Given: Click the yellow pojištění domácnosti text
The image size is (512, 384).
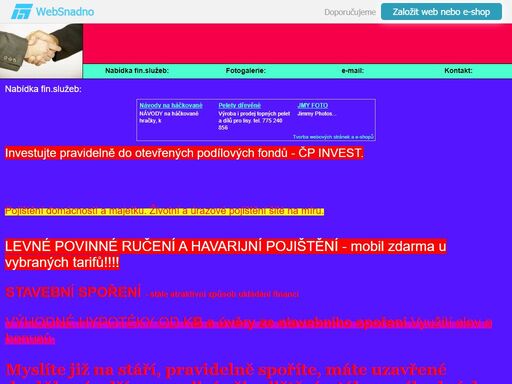Looking at the screenshot, I should [164, 211].
